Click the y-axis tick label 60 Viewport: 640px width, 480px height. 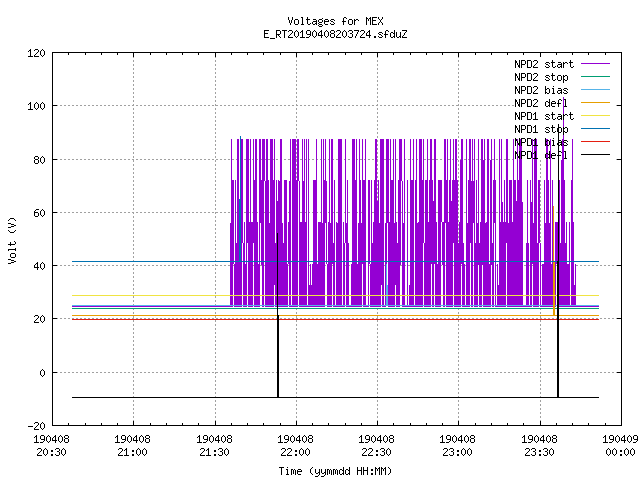[39, 213]
